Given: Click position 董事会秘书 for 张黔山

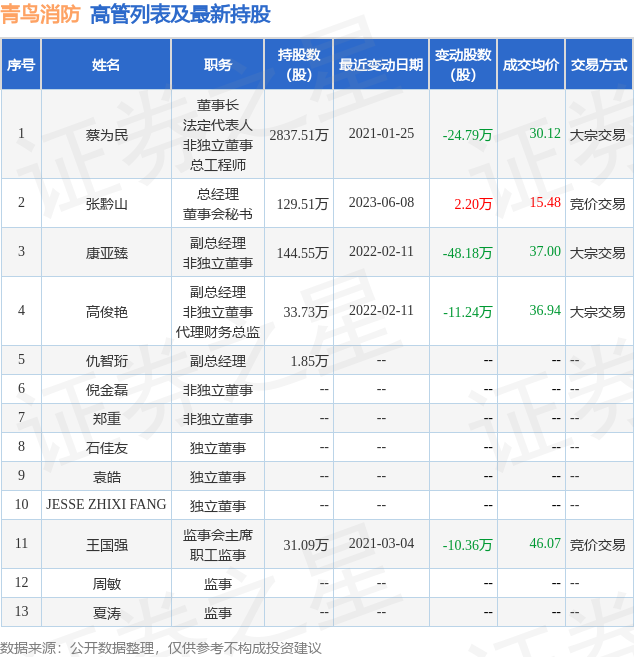Looking at the screenshot, I should pos(217,214).
